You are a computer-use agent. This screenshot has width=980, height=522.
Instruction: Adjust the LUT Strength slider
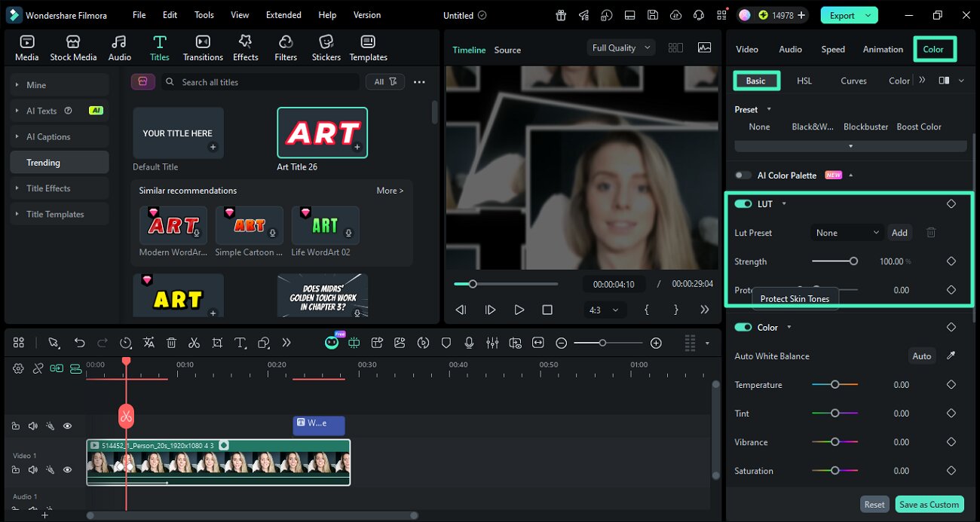(835, 261)
